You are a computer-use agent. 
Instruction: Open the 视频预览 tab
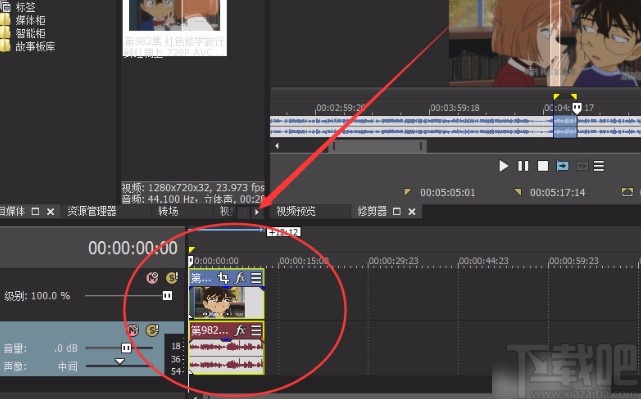point(296,211)
